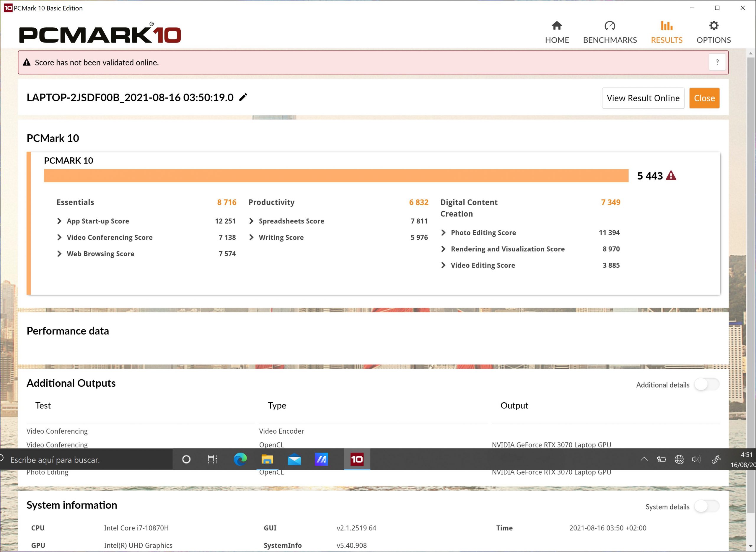This screenshot has height=552, width=756.
Task: Click the result title LAPTOP-2JSDF00B text
Action: 130,97
